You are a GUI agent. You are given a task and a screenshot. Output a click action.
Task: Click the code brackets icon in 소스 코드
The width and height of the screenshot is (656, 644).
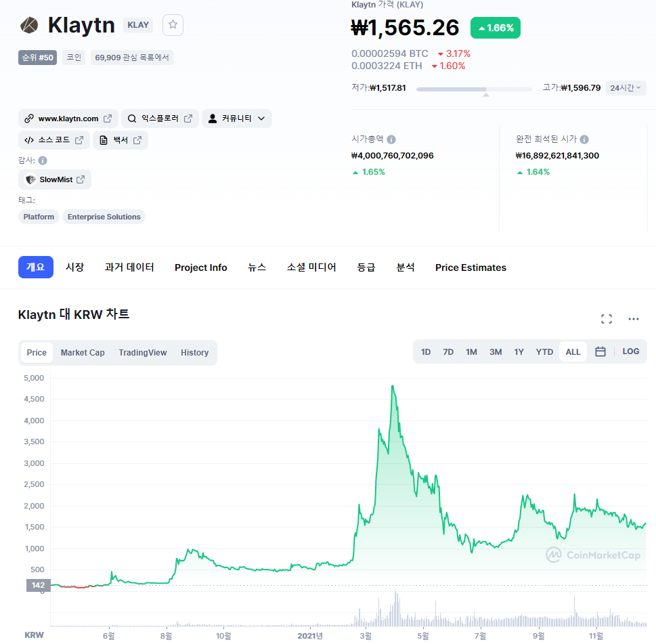[29, 140]
